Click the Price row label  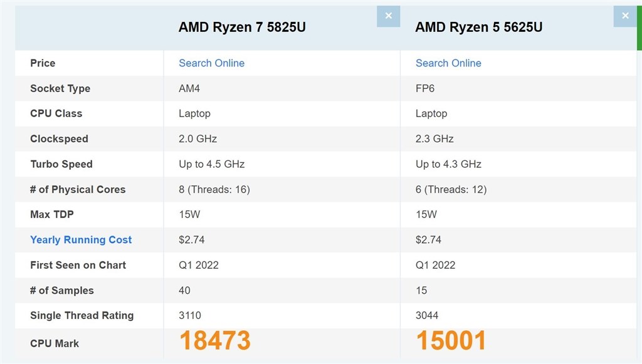(41, 63)
